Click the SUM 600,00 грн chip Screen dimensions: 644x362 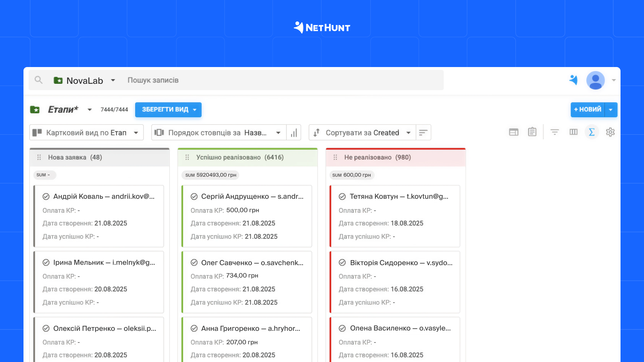[x=352, y=175]
